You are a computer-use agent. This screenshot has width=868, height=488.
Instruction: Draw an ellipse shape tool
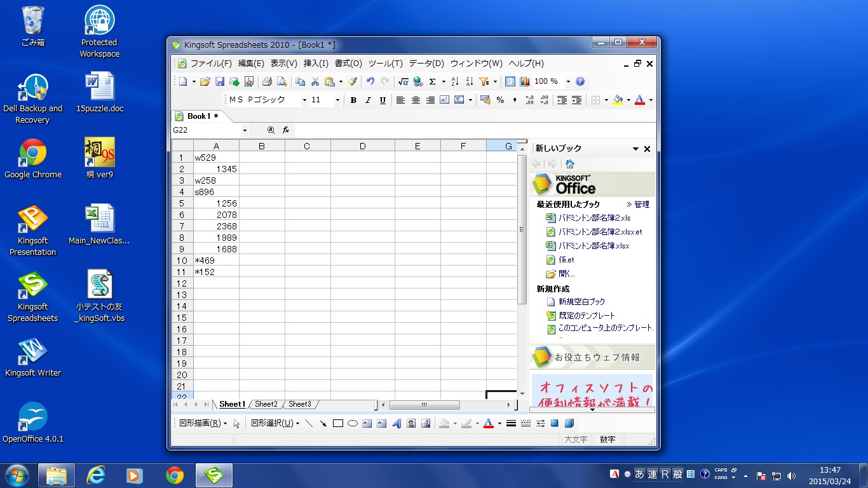353,423
